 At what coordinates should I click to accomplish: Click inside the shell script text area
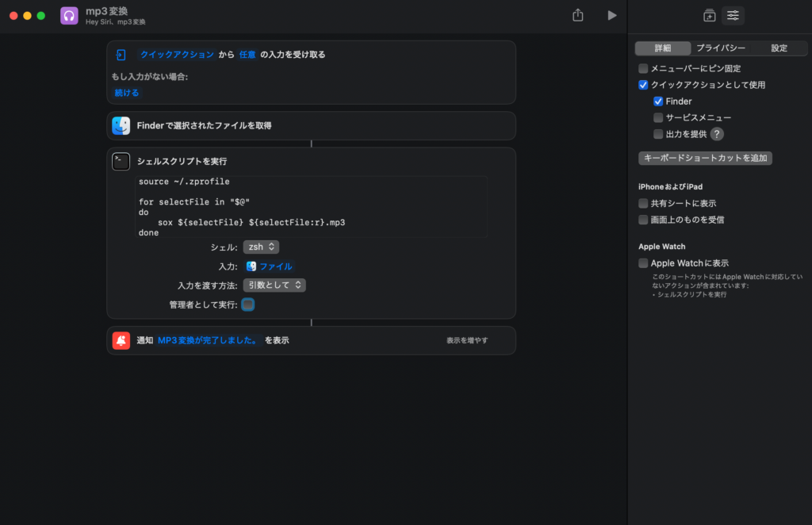click(311, 206)
